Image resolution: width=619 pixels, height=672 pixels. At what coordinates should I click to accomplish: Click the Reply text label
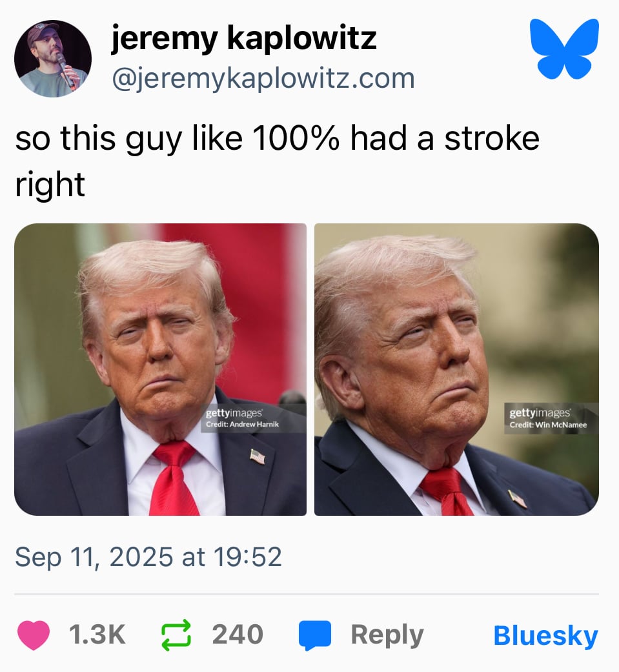387,636
